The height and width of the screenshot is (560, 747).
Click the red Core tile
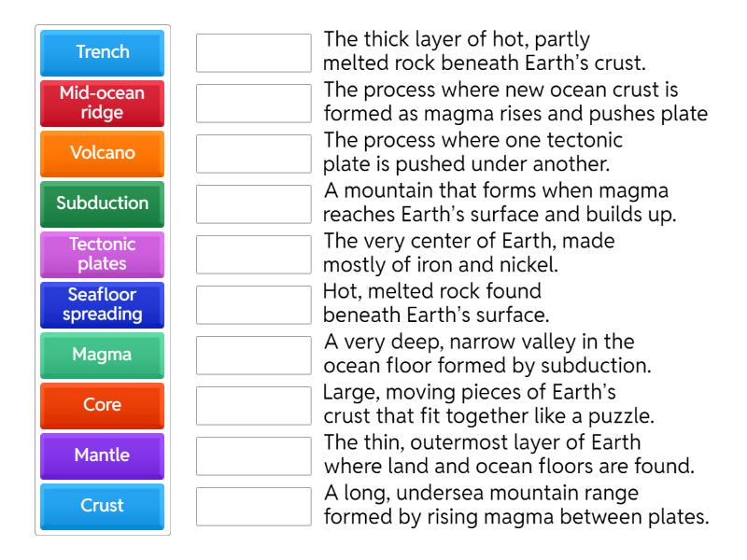click(103, 405)
